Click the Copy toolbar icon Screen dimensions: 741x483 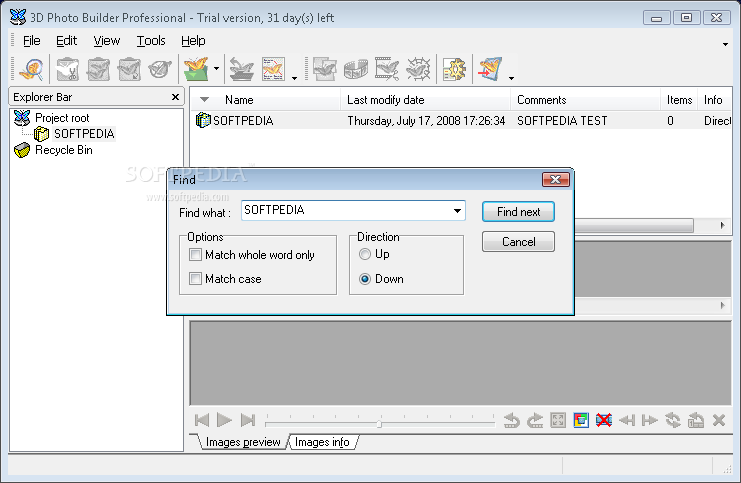point(98,69)
